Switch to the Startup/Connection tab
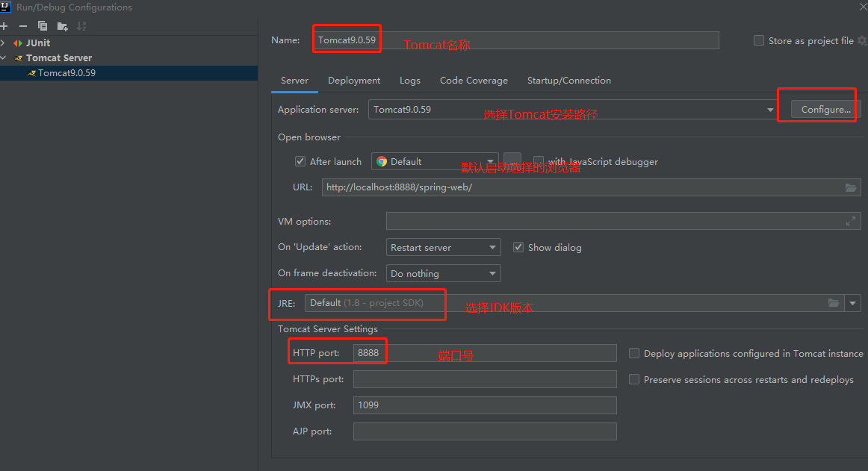This screenshot has width=868, height=471. click(569, 81)
